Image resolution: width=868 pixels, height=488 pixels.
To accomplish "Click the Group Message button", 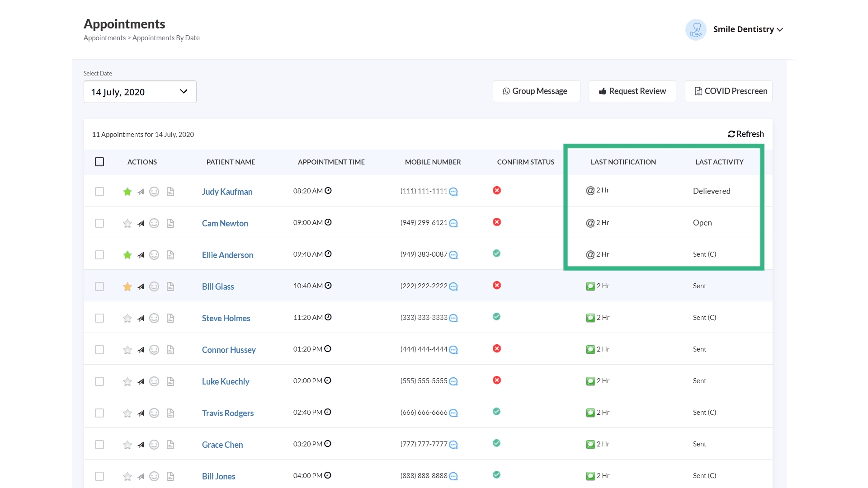I will pos(536,91).
